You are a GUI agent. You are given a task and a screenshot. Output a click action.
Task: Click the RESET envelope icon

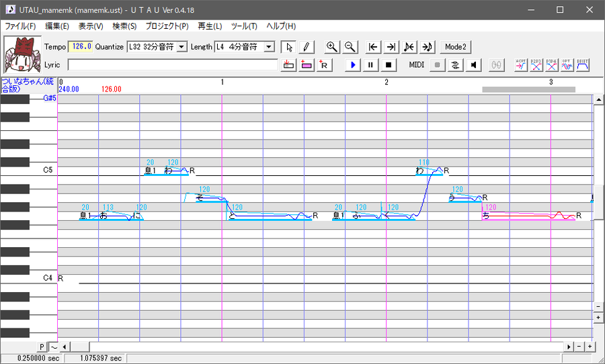583,64
